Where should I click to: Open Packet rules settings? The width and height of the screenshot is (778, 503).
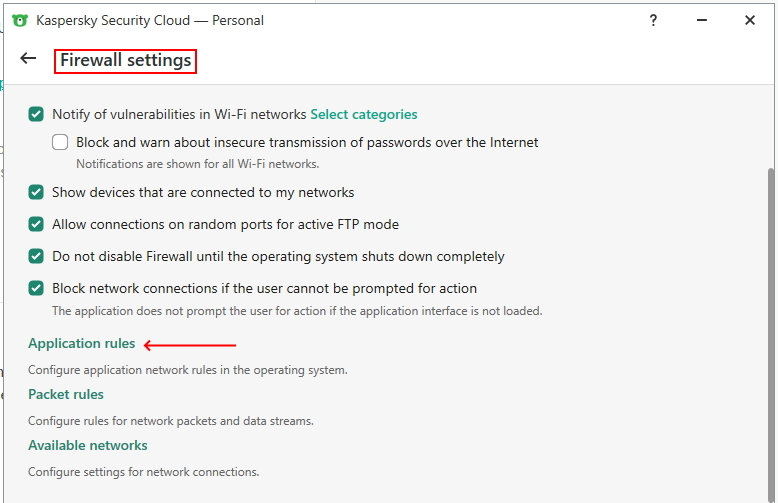point(66,395)
